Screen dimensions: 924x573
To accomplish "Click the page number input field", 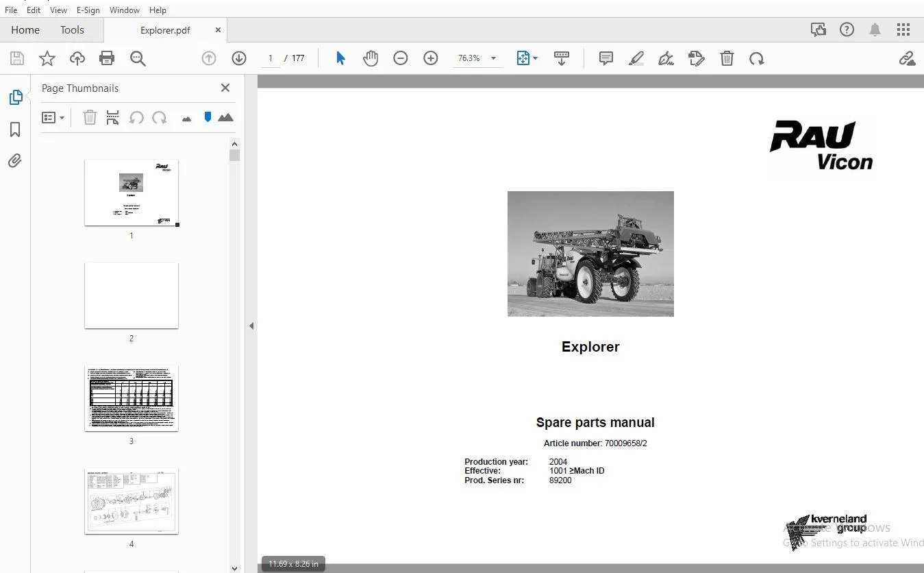I will click(271, 58).
